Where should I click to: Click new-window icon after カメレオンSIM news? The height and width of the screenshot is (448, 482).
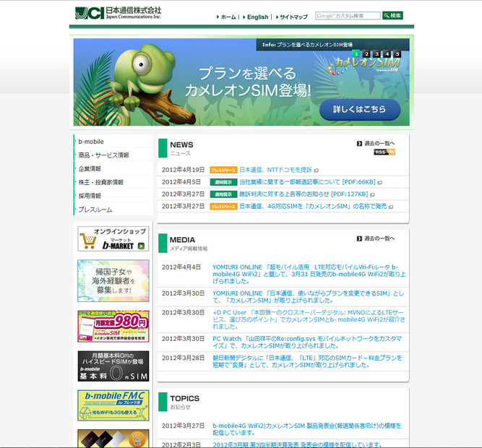click(x=391, y=207)
